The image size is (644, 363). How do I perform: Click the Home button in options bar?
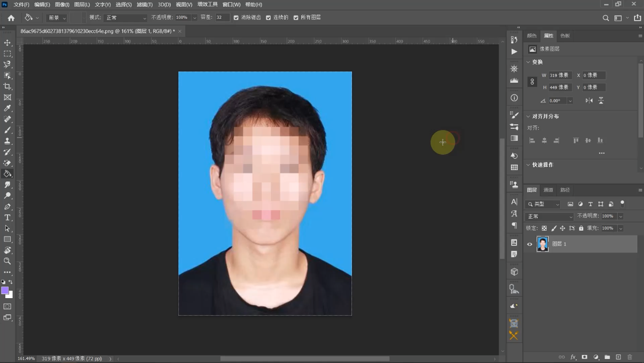click(x=11, y=18)
